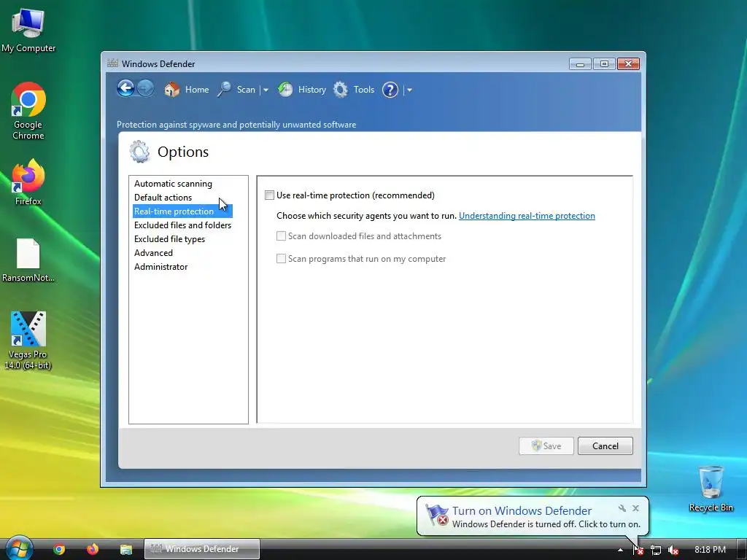The height and width of the screenshot is (560, 747).
Task: Toggle Scan downloaded files and attachments checkbox
Action: [281, 236]
